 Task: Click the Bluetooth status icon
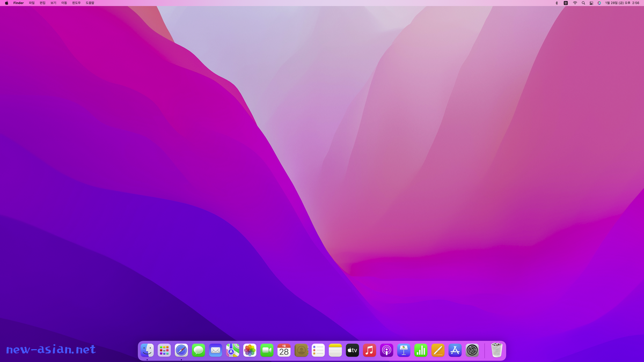[557, 3]
